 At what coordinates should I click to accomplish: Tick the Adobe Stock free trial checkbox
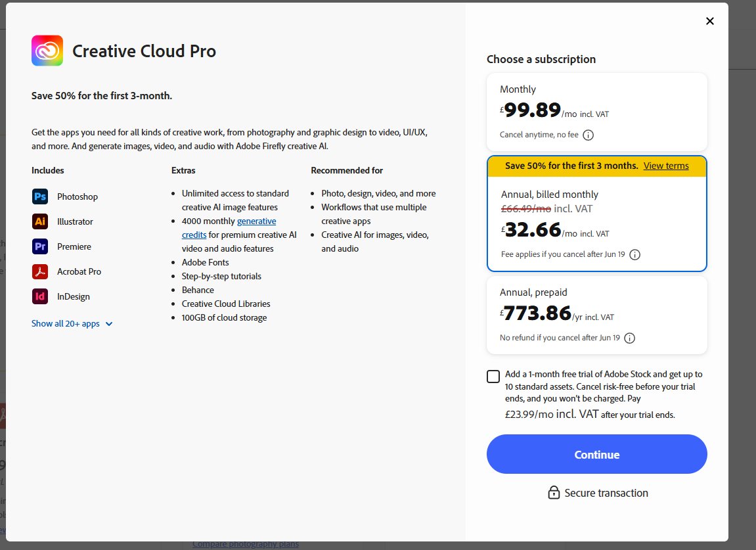tap(493, 377)
